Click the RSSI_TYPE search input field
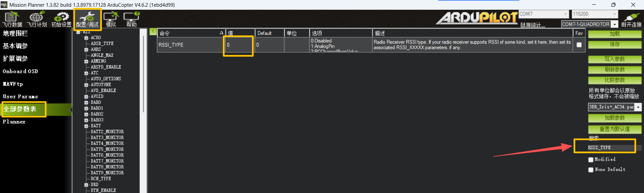 click(x=604, y=147)
